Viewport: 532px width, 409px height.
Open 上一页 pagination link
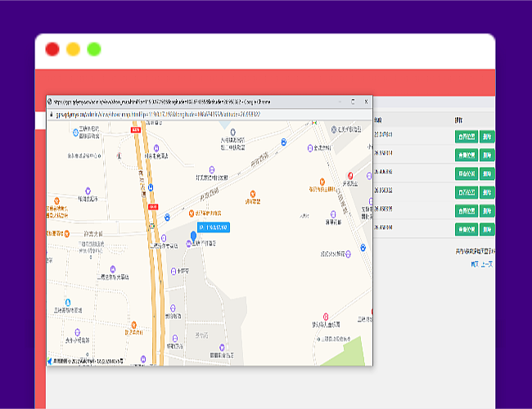(487, 264)
